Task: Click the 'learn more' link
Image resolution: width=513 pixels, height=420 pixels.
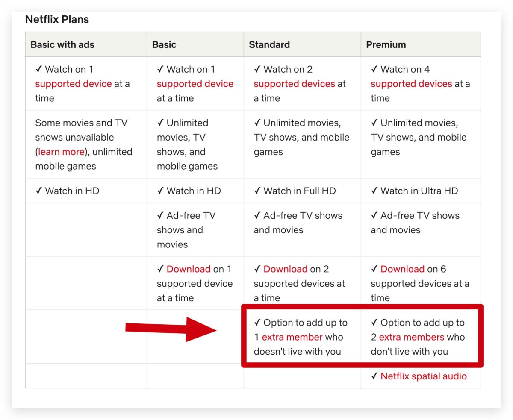Action: [61, 152]
